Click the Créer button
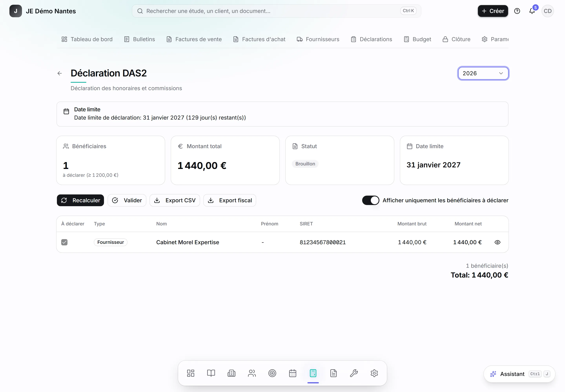565x392 pixels. 493,11
